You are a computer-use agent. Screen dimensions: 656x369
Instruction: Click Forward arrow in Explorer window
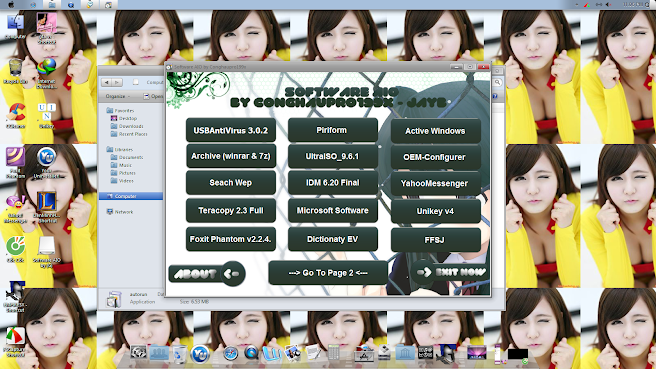click(117, 82)
